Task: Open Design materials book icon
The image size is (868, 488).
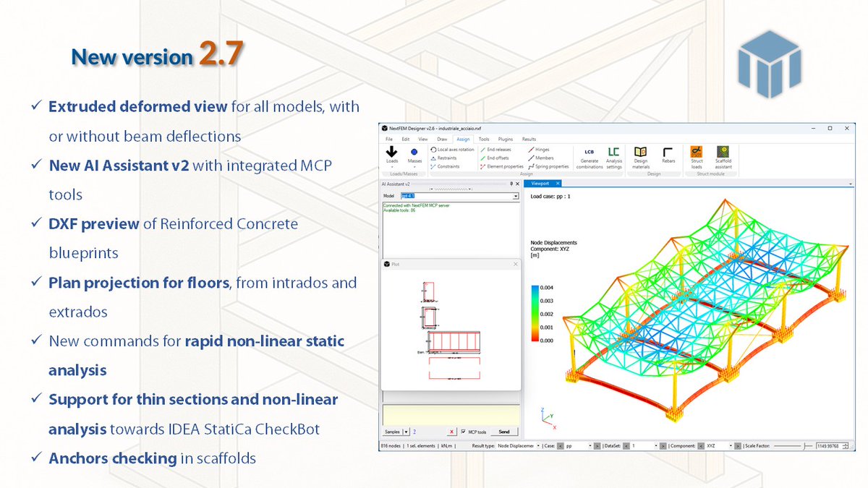Action: click(x=640, y=157)
